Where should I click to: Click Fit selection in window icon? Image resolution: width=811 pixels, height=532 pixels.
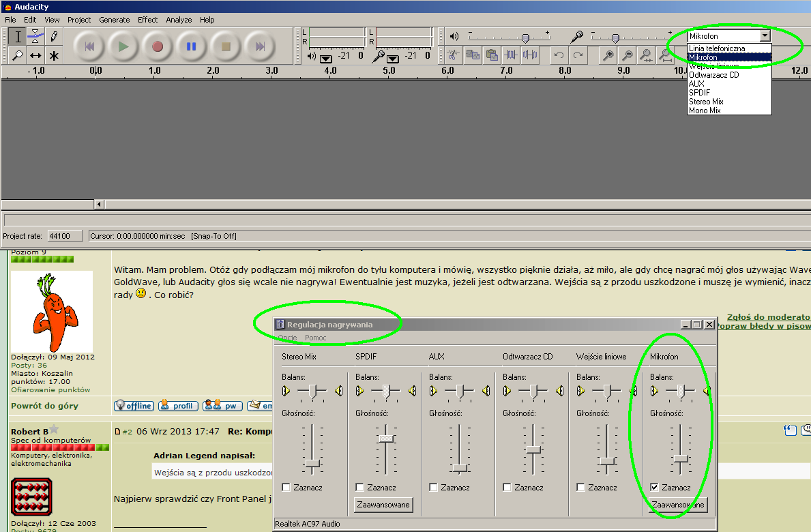647,55
